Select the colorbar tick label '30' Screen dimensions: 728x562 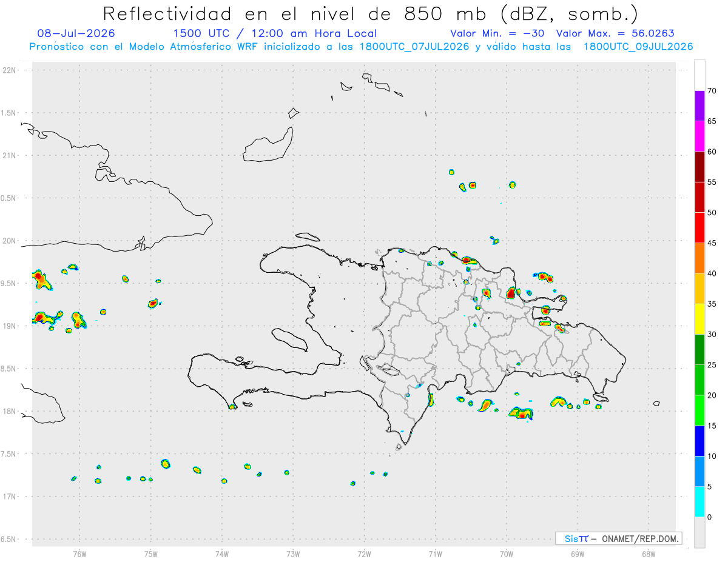pos(712,335)
